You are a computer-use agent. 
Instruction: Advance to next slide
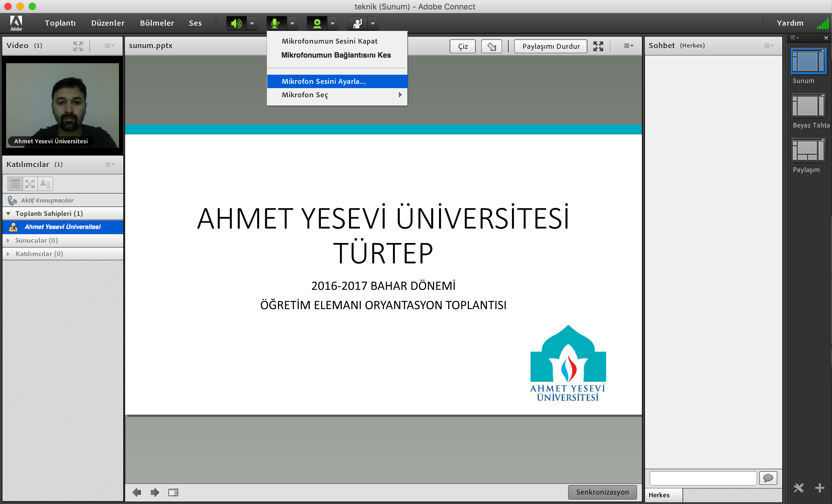[155, 492]
